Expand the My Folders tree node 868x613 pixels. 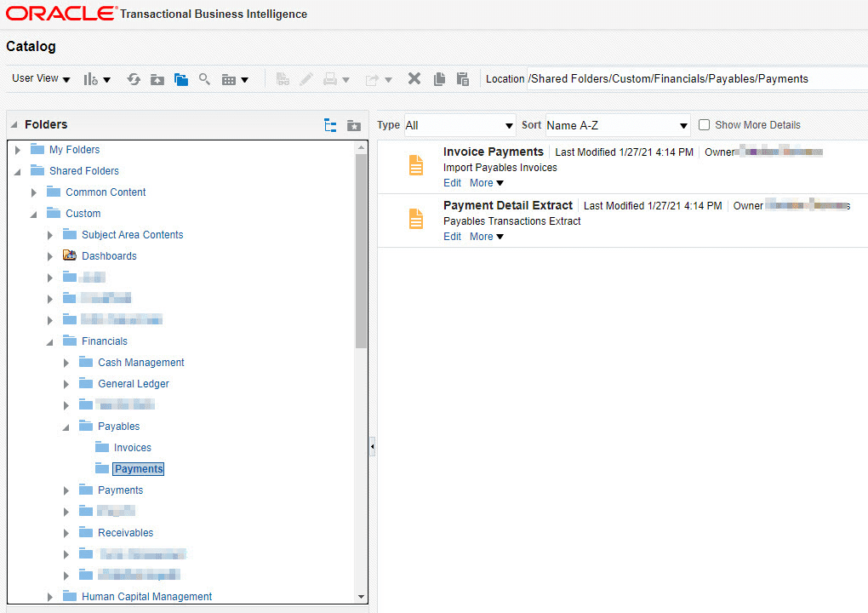tap(18, 150)
